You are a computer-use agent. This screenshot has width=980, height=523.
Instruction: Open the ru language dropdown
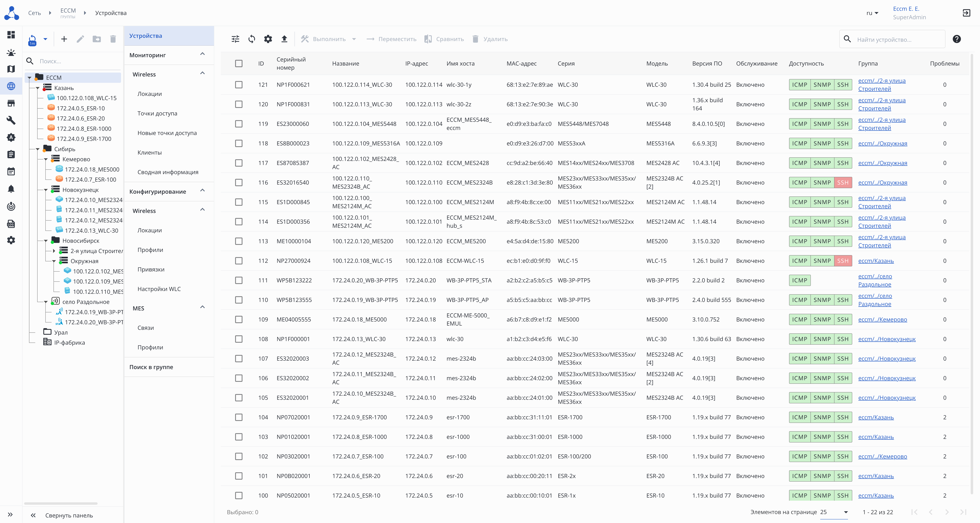point(872,13)
